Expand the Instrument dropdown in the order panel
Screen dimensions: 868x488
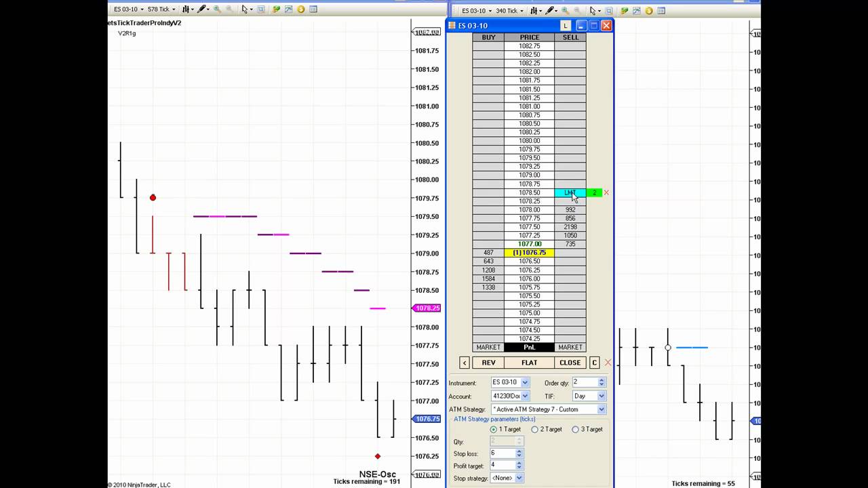pyautogui.click(x=525, y=383)
